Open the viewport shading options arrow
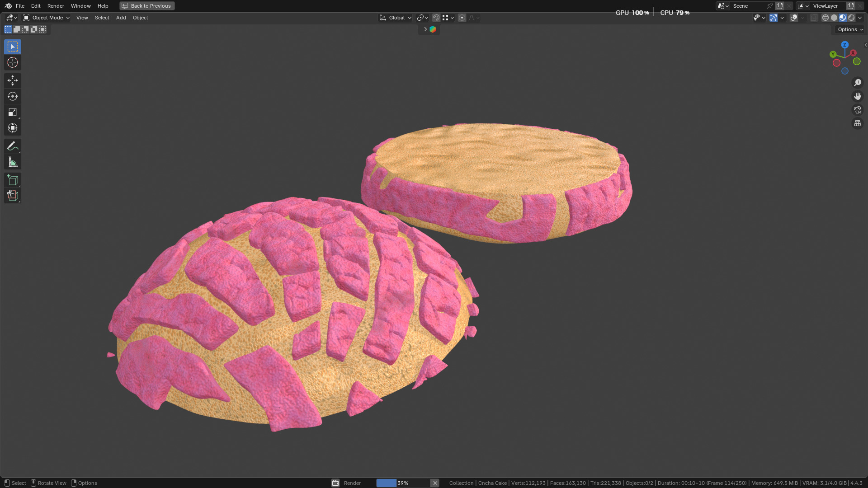The width and height of the screenshot is (868, 488). (860, 18)
